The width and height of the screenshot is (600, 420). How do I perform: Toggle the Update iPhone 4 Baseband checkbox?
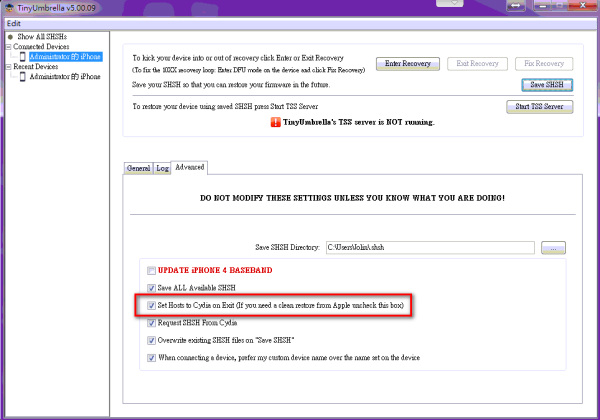point(151,270)
